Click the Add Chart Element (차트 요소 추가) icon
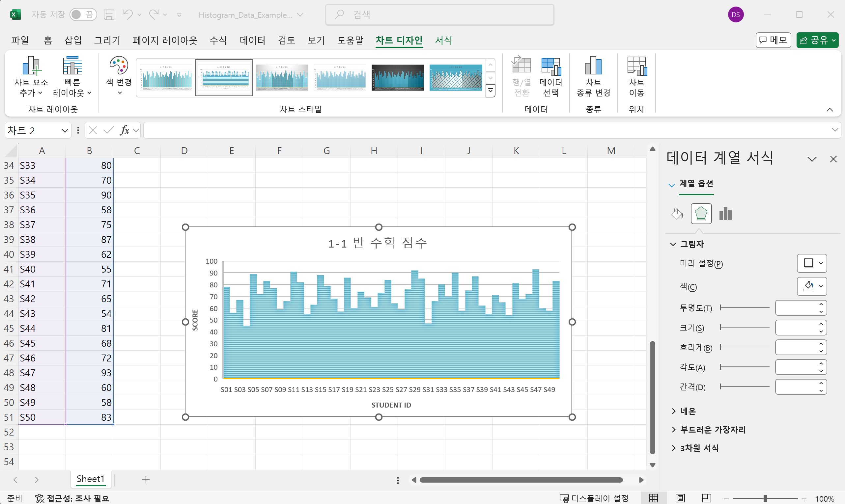This screenshot has height=504, width=845. [31, 66]
